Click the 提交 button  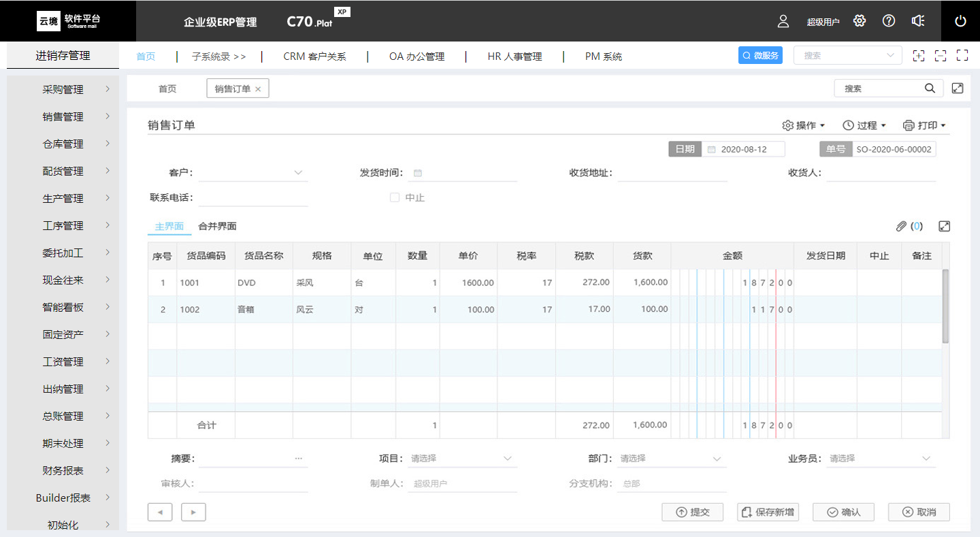(693, 512)
